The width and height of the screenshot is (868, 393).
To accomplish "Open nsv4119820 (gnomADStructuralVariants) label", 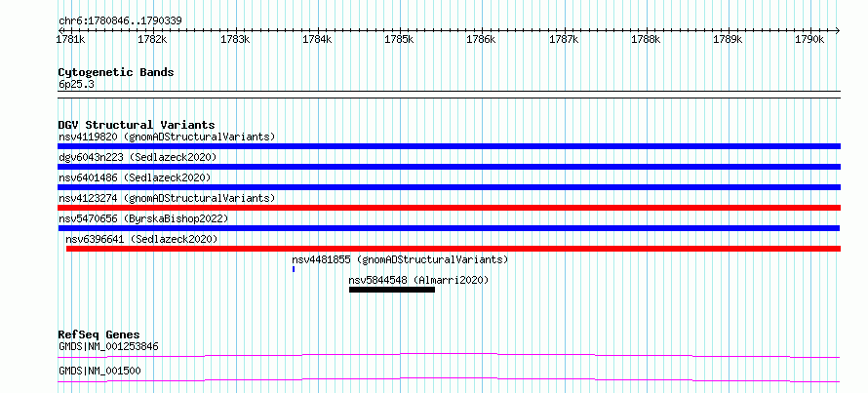I will tap(167, 137).
